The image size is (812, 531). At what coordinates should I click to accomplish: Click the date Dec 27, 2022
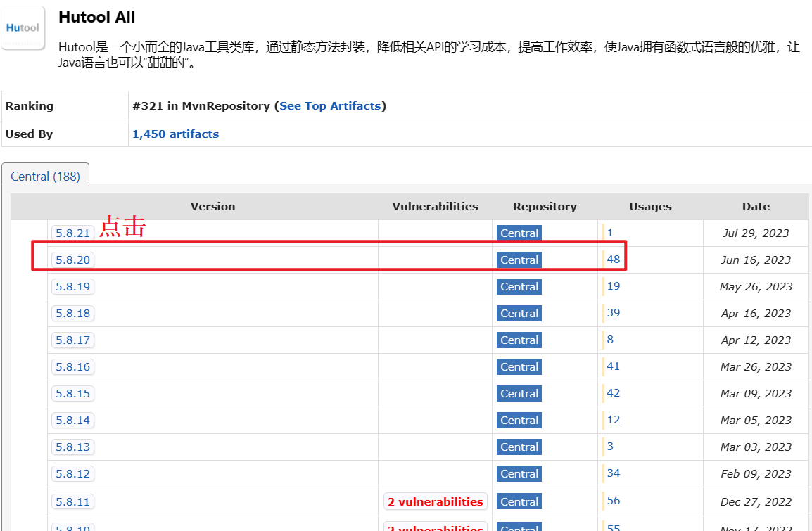click(x=756, y=502)
